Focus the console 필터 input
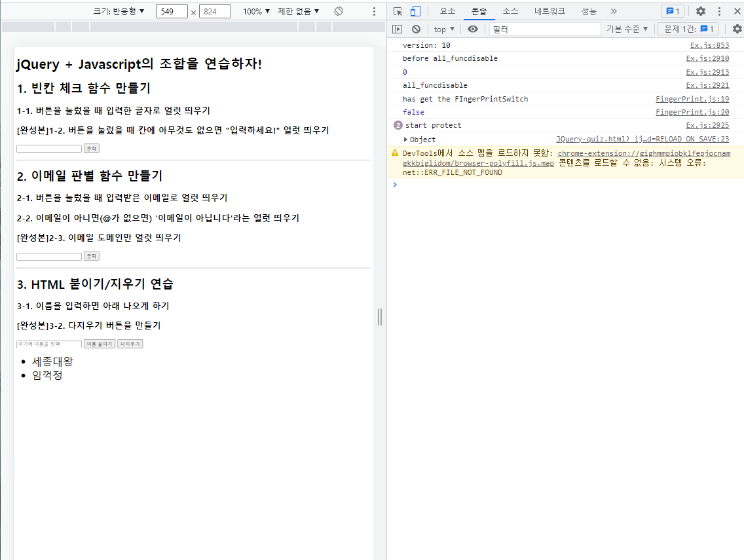The image size is (744, 560). click(545, 29)
